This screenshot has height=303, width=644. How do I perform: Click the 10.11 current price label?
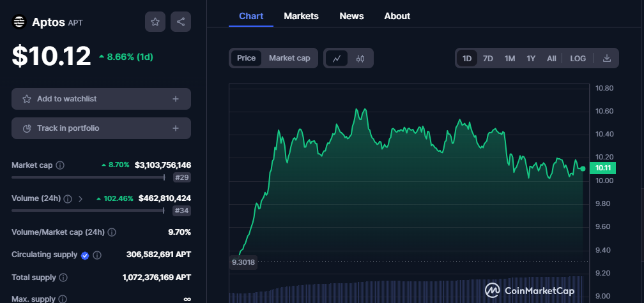coord(602,168)
